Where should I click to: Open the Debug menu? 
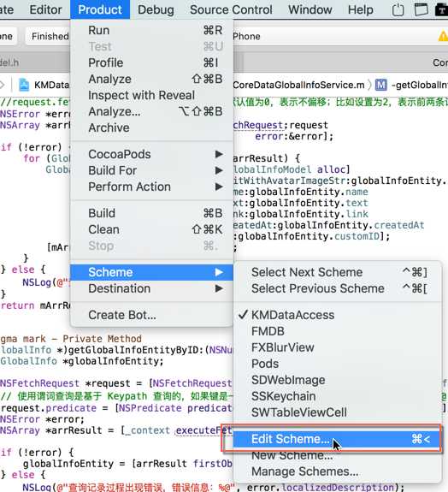pos(156,9)
